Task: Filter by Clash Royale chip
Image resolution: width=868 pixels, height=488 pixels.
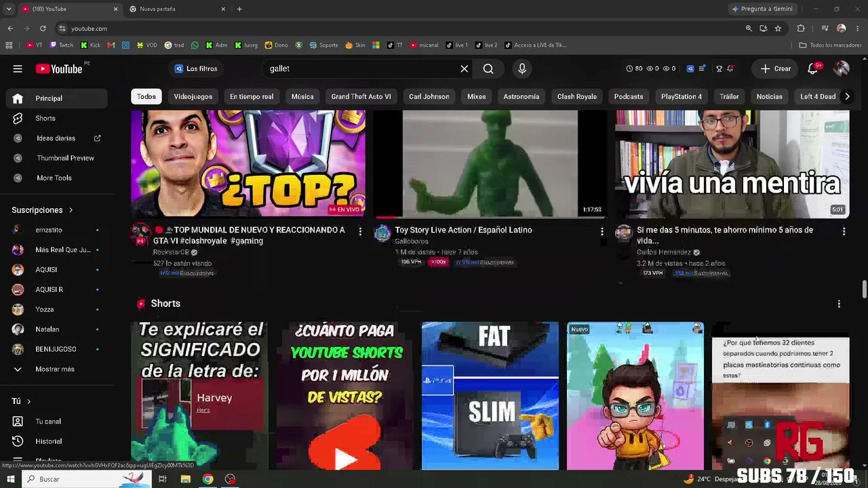Action: point(577,96)
